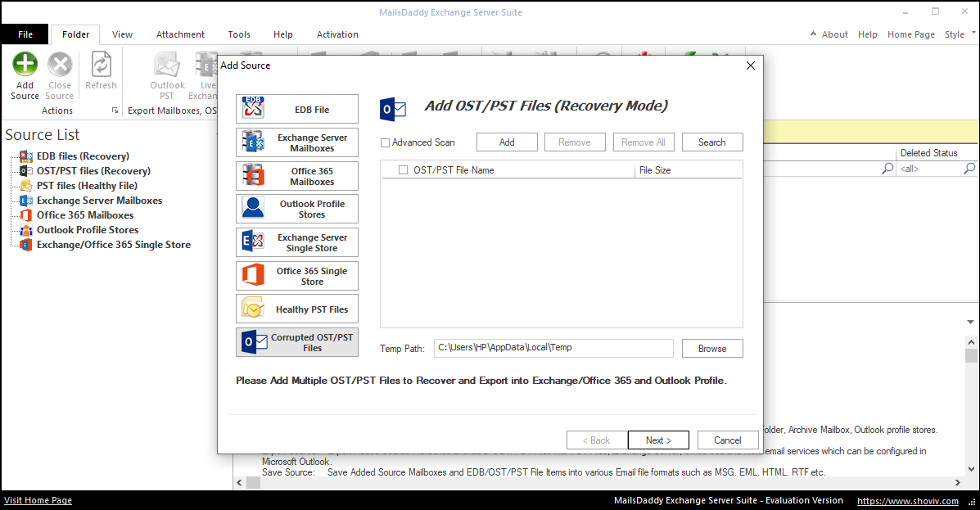Click About in the top-right bar
This screenshot has height=510, width=980.
(x=834, y=34)
